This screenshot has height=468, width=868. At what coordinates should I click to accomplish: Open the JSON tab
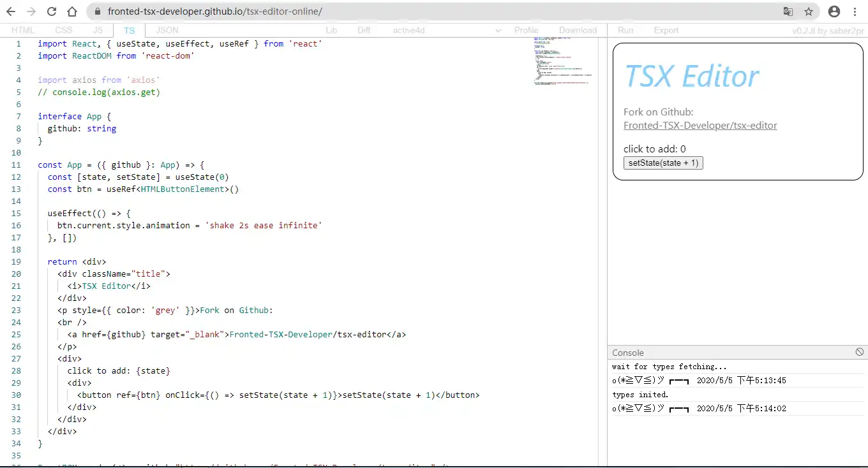click(167, 30)
